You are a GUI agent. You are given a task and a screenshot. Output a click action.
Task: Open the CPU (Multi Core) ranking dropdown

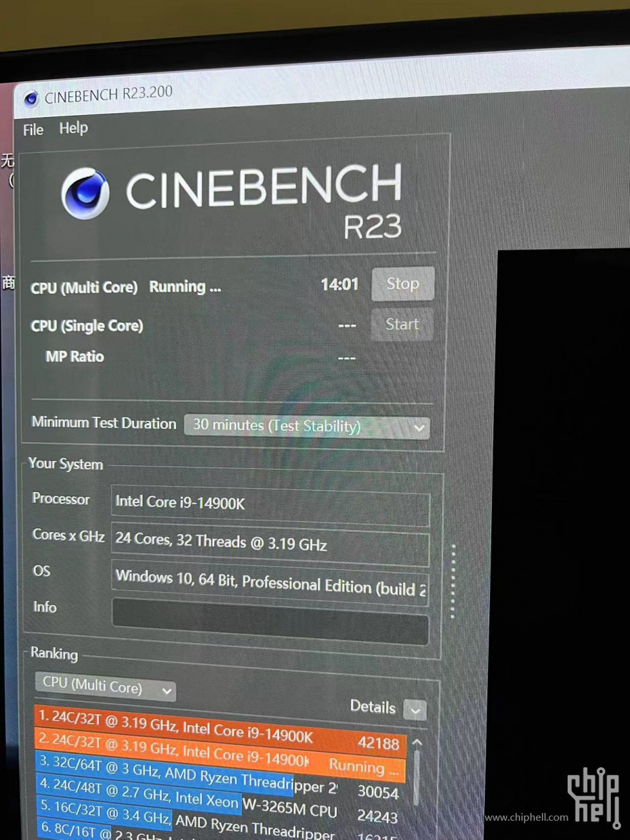pyautogui.click(x=105, y=686)
